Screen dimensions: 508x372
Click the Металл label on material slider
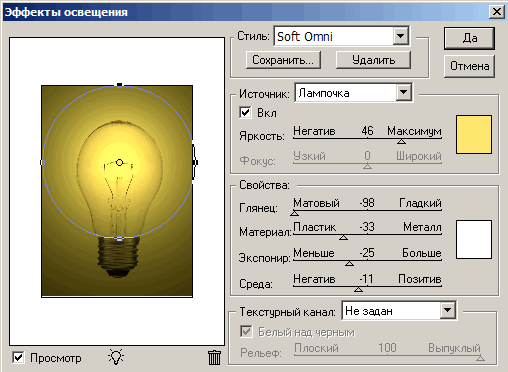(x=422, y=227)
